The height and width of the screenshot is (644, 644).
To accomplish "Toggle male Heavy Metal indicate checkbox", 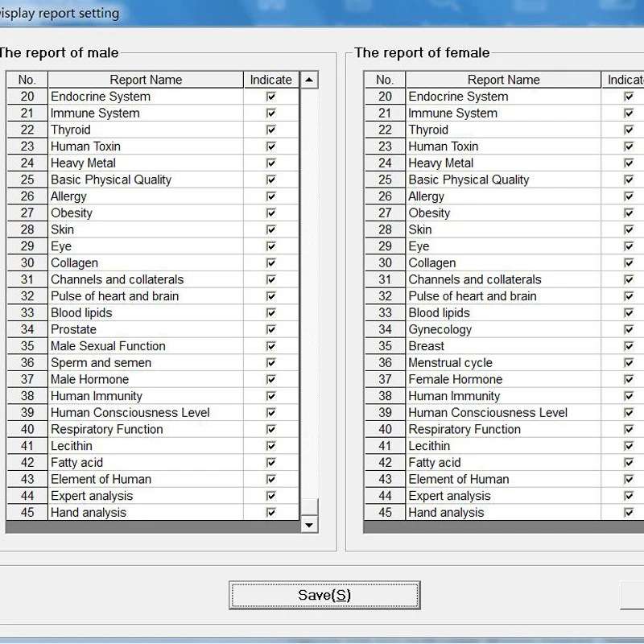I will [270, 163].
